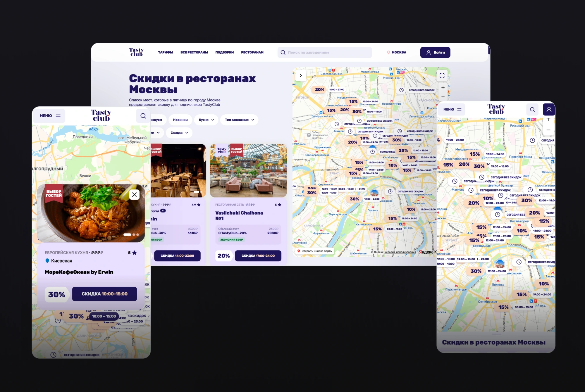Click the Войти login button
This screenshot has width=585, height=392.
(435, 52)
